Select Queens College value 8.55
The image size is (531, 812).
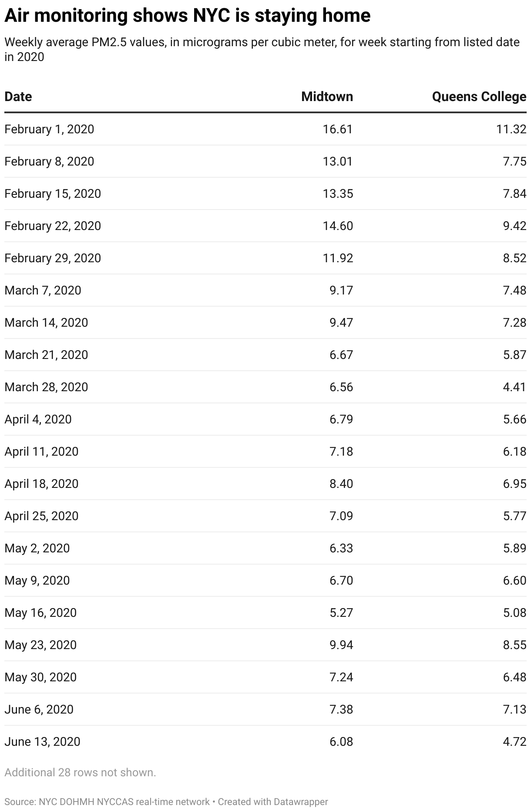514,645
